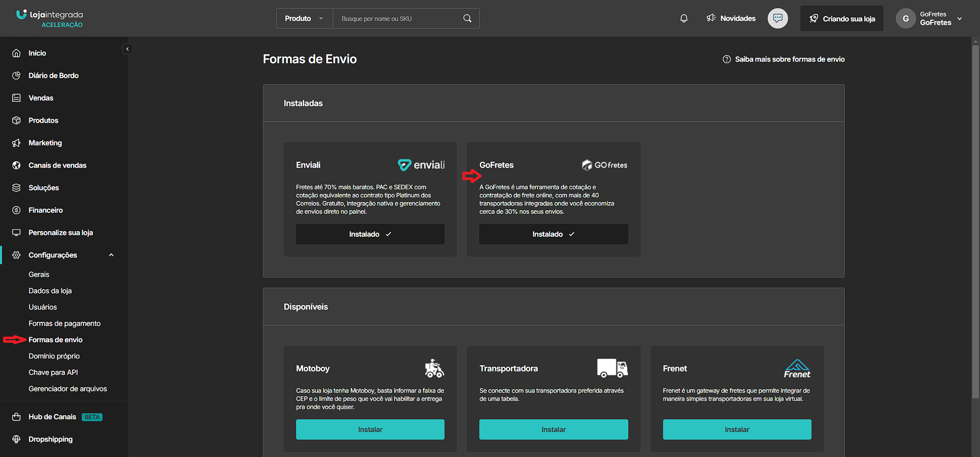Click the Transportadora truck icon
The image size is (980, 457).
[612, 368]
